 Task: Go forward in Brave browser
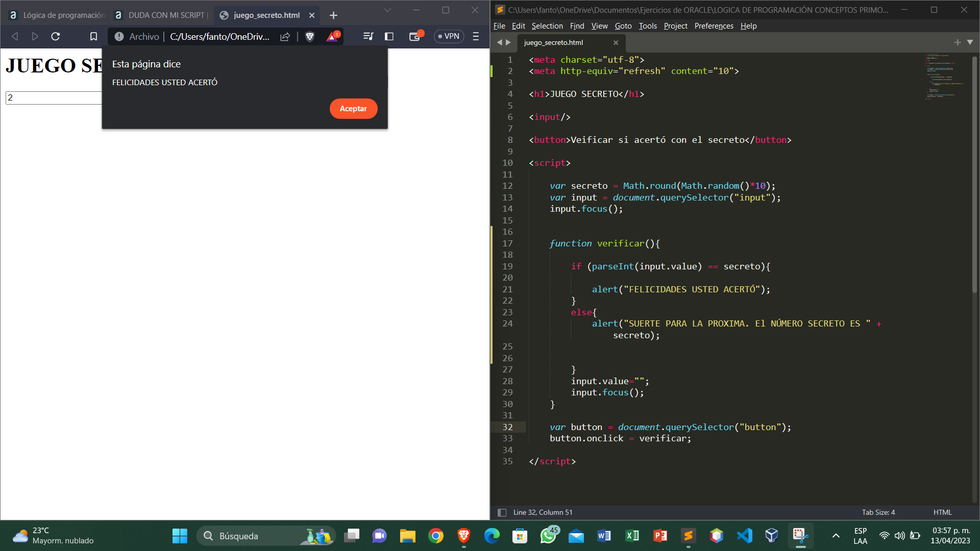point(35,36)
